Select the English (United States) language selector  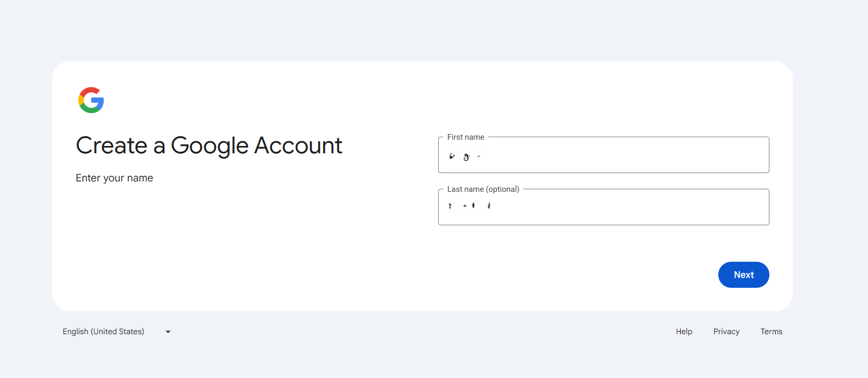tap(103, 332)
